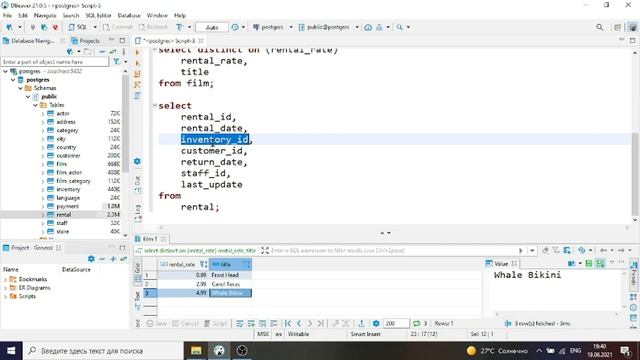This screenshot has width=640, height=360.
Task: Open the public@postgres schema selector
Action: pos(329,27)
